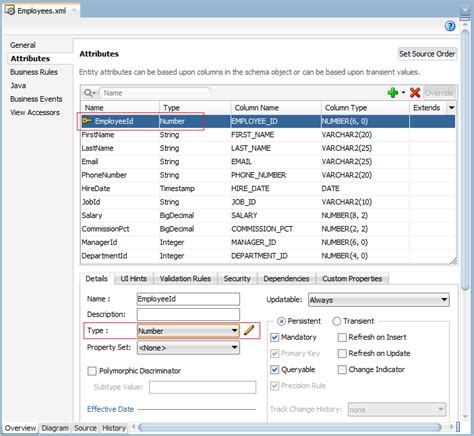This screenshot has width=474, height=436.
Task: Select the Attributes section in sidebar
Action: [x=30, y=58]
